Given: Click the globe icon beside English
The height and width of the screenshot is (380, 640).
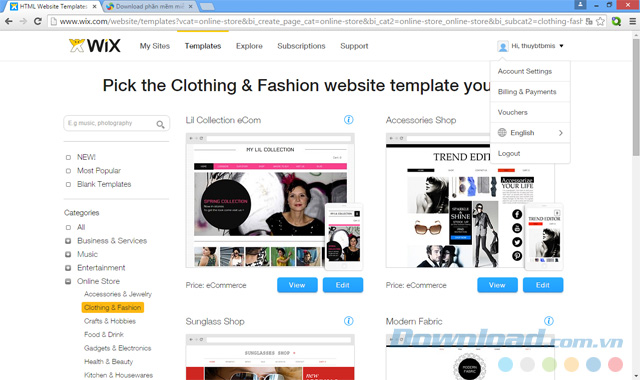Looking at the screenshot, I should click(502, 132).
